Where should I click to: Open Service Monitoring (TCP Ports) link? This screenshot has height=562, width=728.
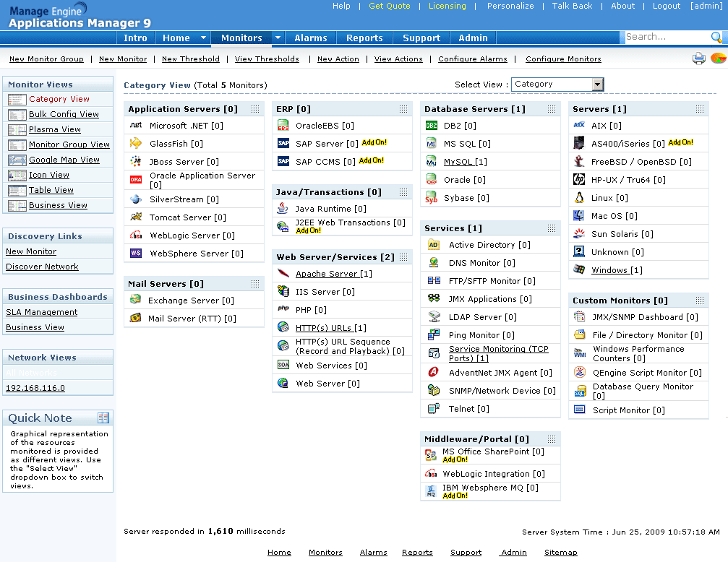click(498, 353)
